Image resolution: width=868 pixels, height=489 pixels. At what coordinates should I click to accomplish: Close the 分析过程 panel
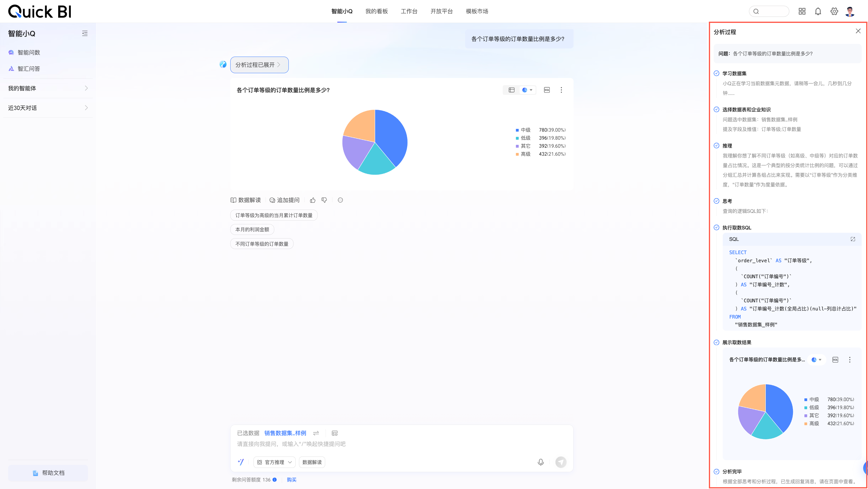click(858, 31)
